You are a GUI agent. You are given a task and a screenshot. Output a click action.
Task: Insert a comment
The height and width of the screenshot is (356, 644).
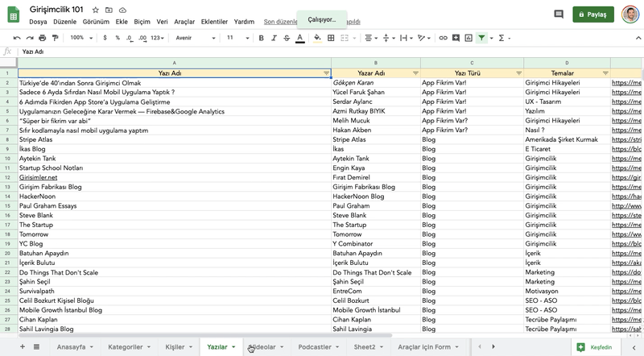point(456,38)
